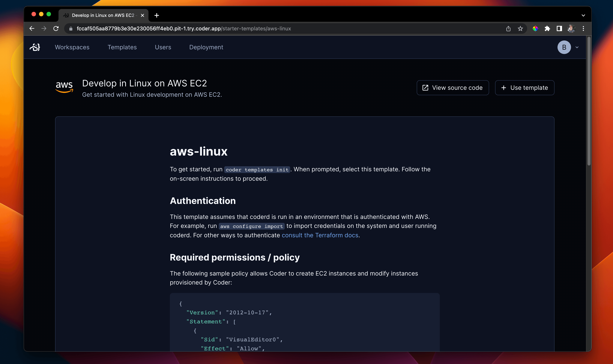Select the Templates tab in navbar
Viewport: 613px width, 364px height.
point(122,47)
